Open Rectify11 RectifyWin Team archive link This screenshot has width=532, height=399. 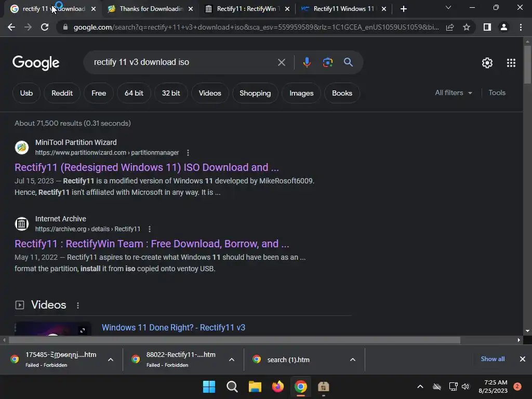[x=152, y=244]
